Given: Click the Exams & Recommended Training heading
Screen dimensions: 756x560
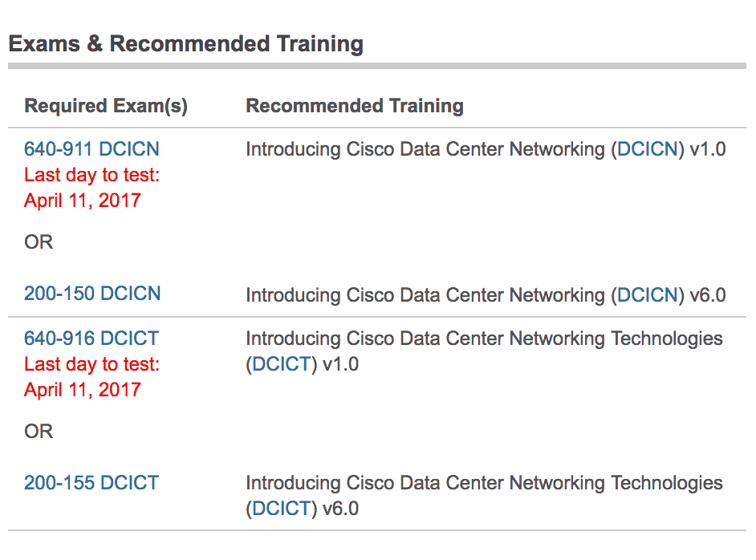Looking at the screenshot, I should 185,44.
